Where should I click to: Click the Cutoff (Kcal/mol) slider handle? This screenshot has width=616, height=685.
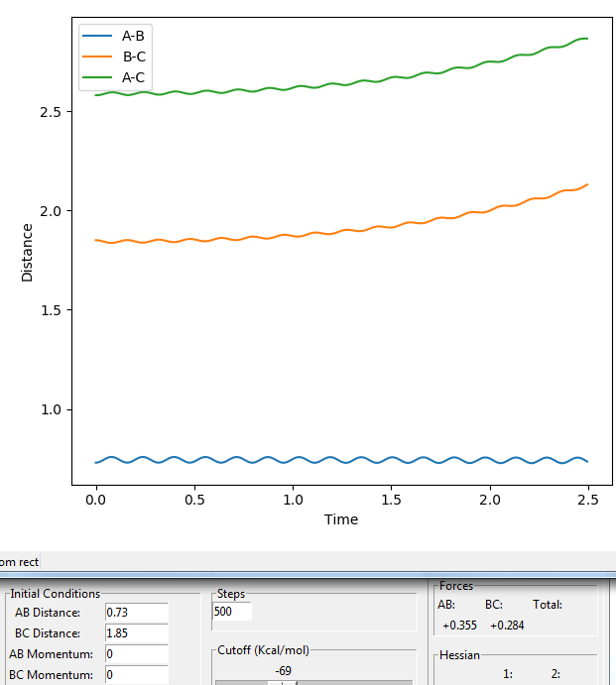(x=283, y=682)
